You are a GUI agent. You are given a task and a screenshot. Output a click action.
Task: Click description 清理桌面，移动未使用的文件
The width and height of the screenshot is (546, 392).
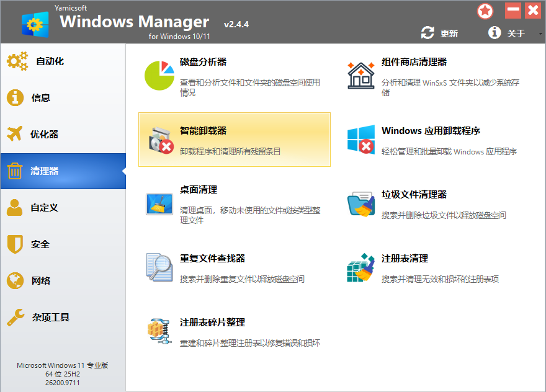250,215
